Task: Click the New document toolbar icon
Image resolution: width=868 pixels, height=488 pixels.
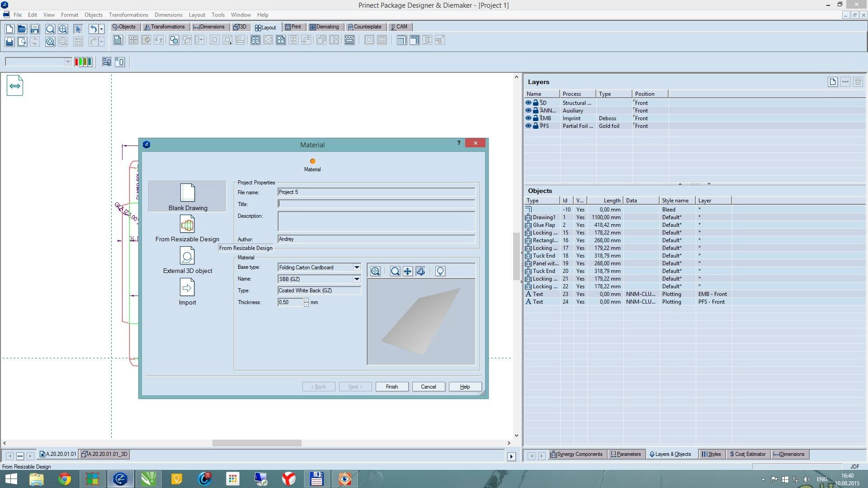Action: [9, 29]
